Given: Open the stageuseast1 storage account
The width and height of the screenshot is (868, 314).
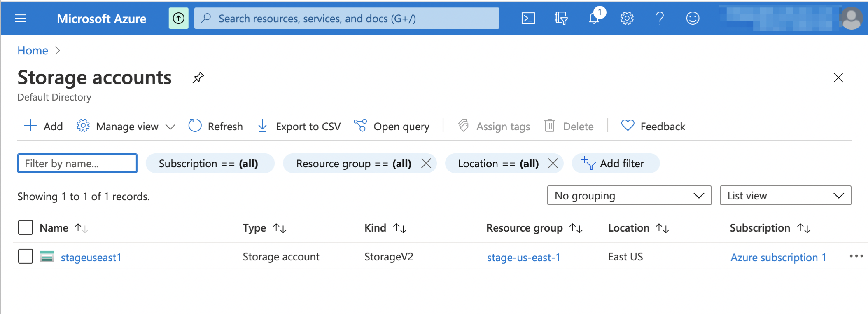Looking at the screenshot, I should (x=91, y=257).
